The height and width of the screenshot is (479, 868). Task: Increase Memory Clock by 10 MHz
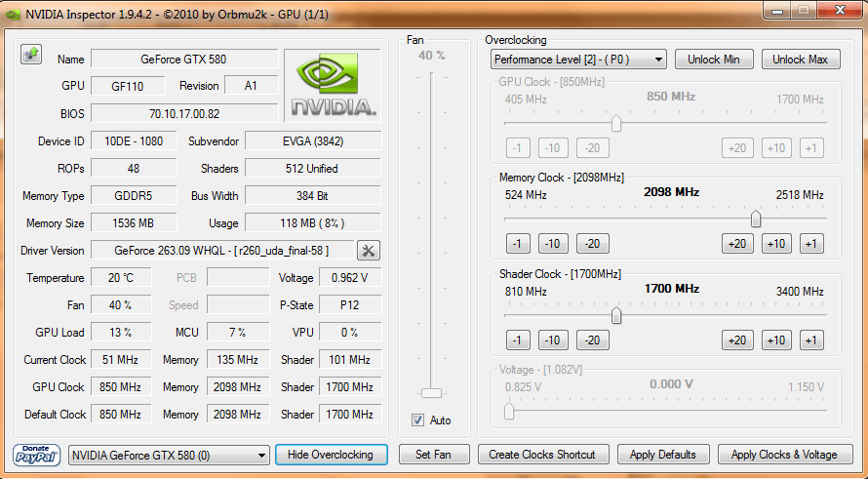click(776, 244)
